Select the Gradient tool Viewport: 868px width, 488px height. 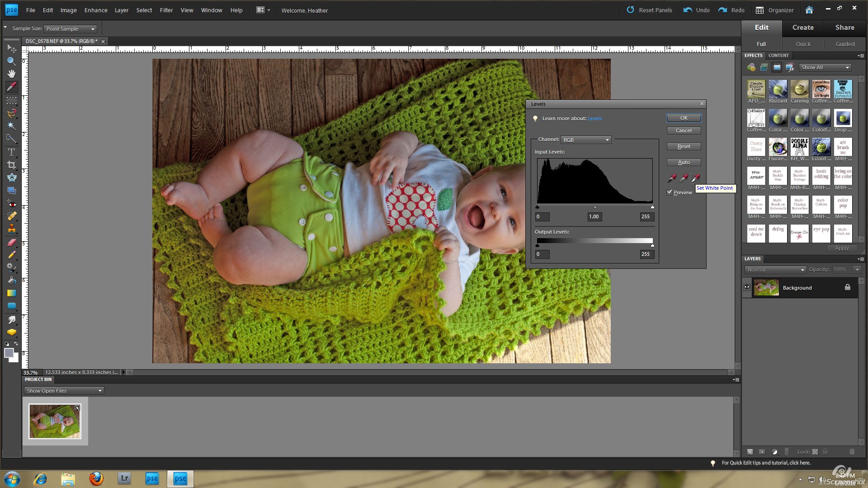click(x=11, y=293)
